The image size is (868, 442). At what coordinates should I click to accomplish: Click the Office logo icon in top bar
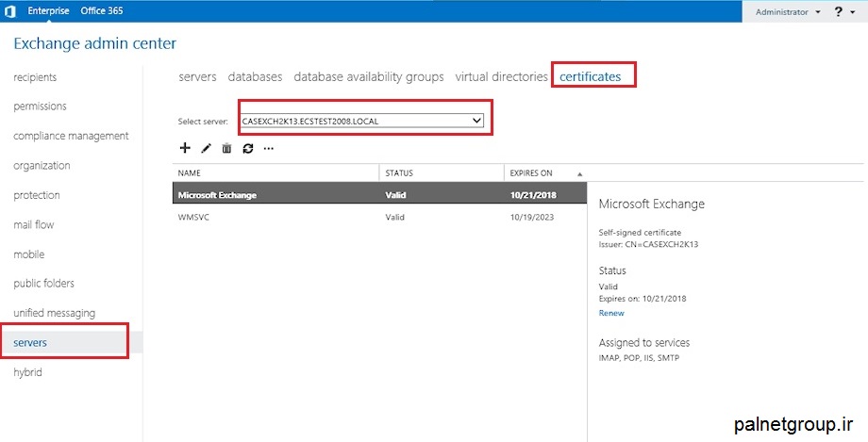click(10, 11)
